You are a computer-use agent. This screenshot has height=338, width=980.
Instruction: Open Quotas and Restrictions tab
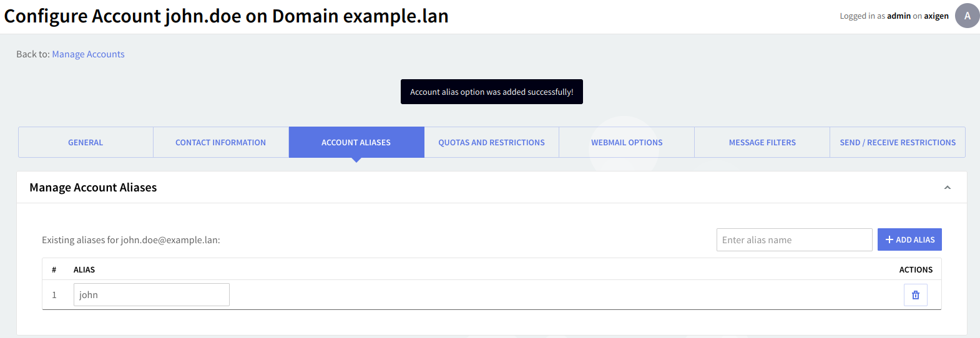click(x=491, y=142)
